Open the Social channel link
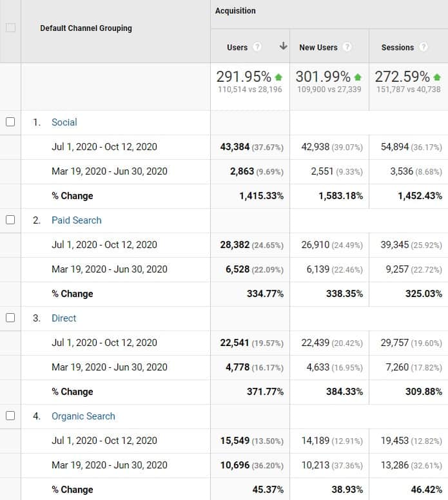This screenshot has width=448, height=500. [64, 122]
